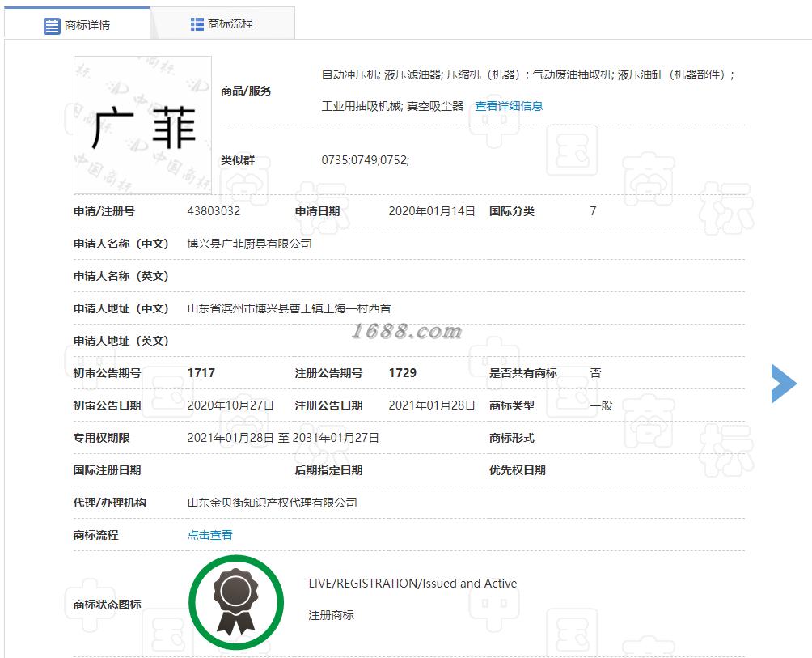Click the registration announcement number 1729
The width and height of the screenshot is (812, 658).
point(403,373)
